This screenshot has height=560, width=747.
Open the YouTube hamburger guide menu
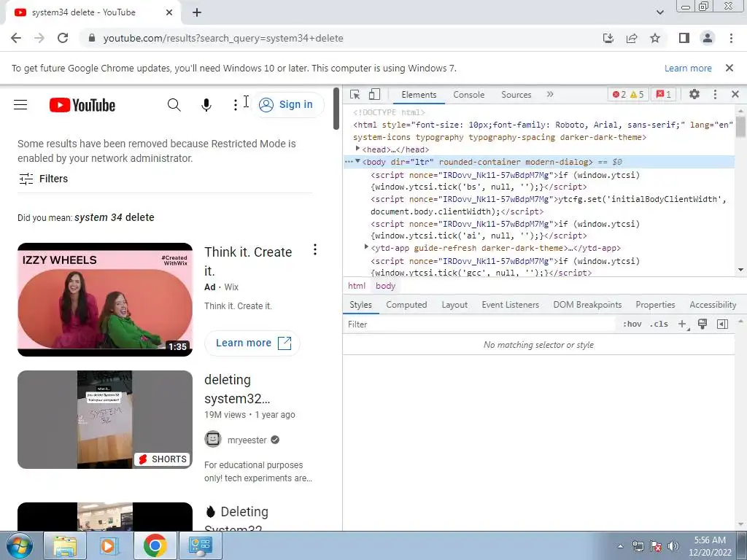coord(20,104)
